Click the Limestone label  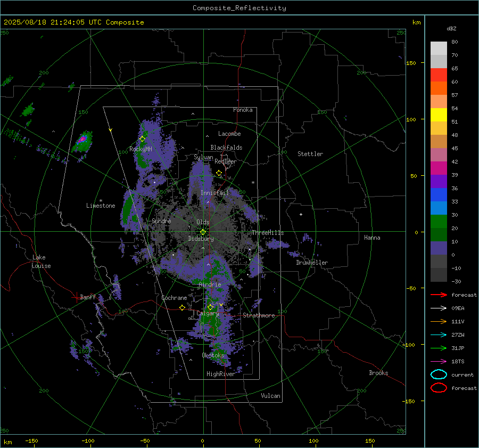coord(101,206)
